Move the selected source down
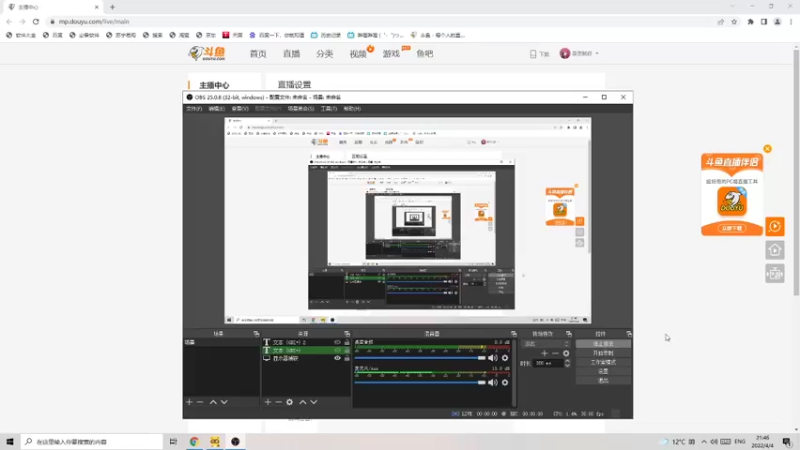The height and width of the screenshot is (450, 800). (314, 402)
